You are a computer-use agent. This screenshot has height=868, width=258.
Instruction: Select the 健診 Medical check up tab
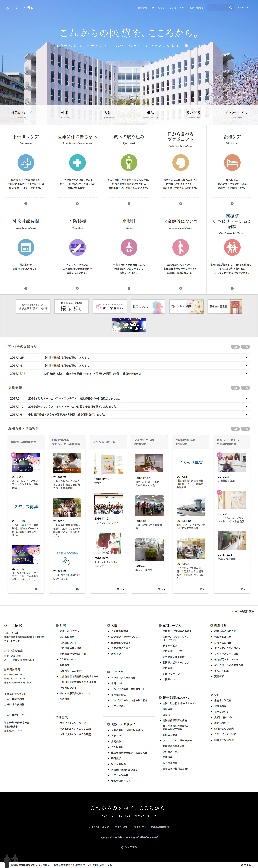point(151,115)
